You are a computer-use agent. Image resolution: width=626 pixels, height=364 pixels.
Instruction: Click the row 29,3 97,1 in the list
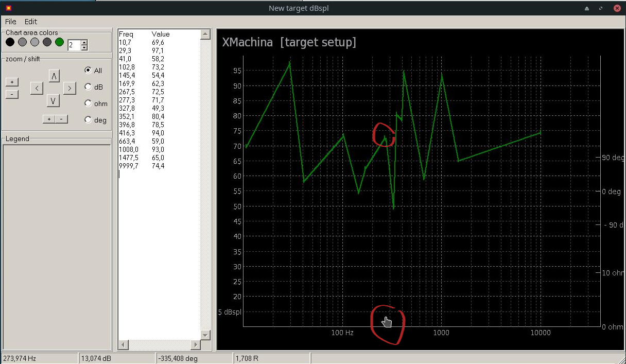click(x=142, y=50)
